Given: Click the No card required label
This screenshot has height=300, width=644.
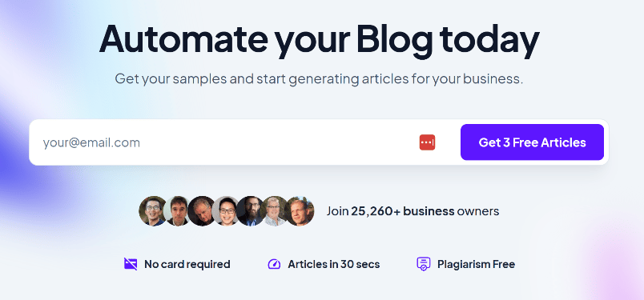Looking at the screenshot, I should point(187,264).
